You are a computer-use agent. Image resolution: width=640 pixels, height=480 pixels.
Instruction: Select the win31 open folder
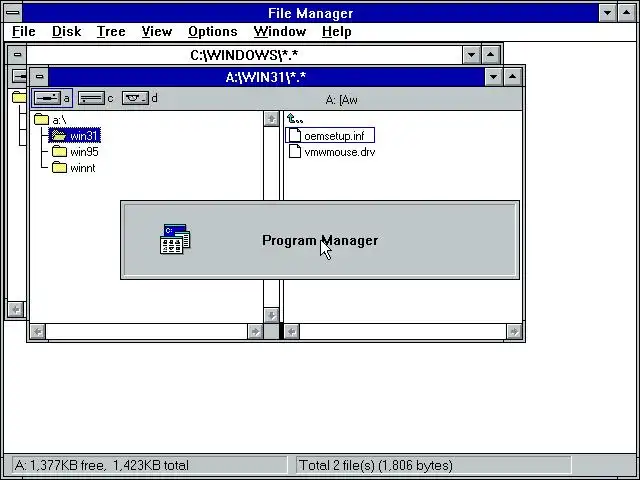tap(75, 136)
